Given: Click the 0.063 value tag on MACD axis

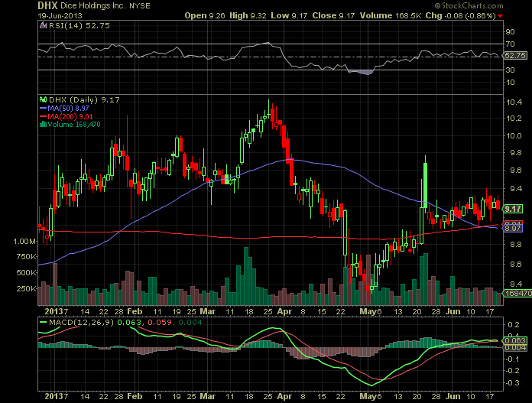Looking at the screenshot, I should (515, 340).
